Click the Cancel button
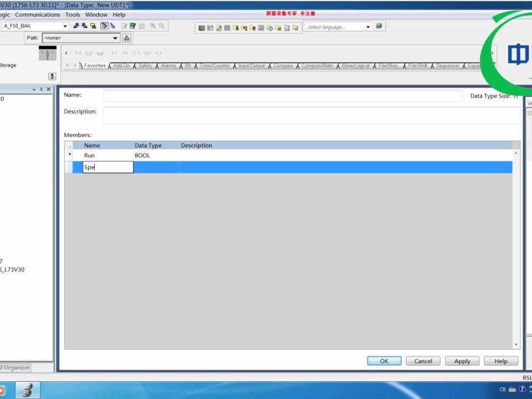 [423, 361]
